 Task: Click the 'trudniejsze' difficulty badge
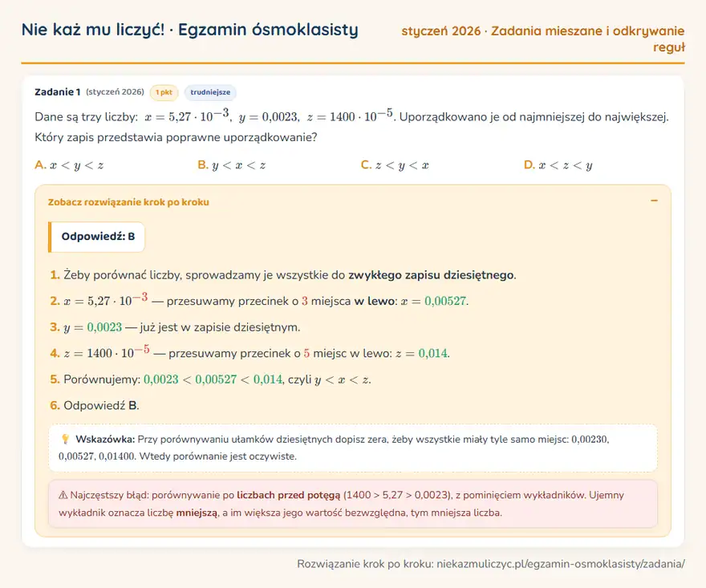point(210,92)
